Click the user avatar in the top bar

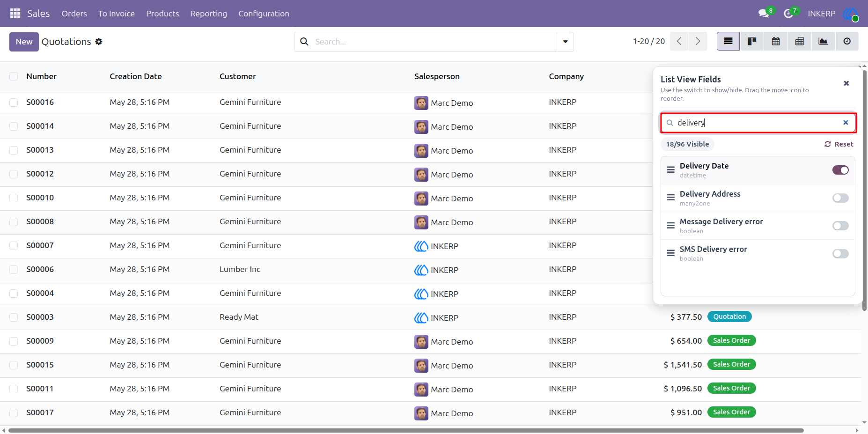pos(850,14)
